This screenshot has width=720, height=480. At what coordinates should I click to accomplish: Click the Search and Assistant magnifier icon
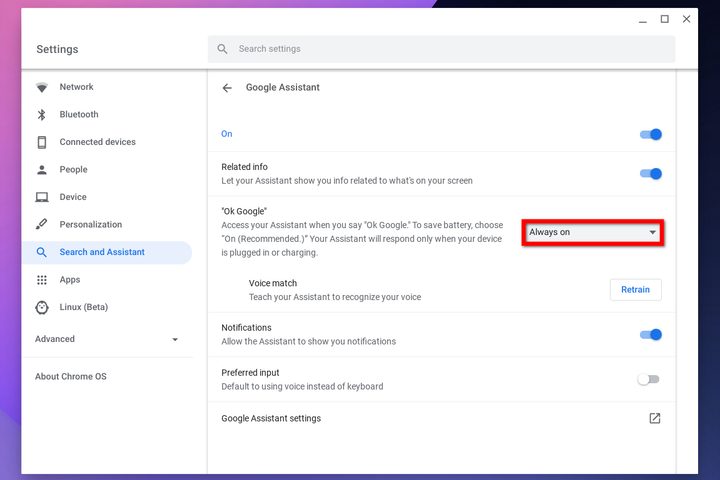click(42, 252)
